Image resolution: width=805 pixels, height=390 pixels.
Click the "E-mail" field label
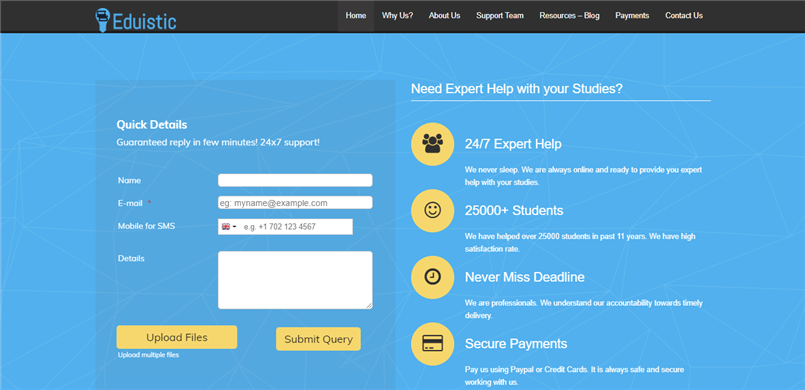130,203
